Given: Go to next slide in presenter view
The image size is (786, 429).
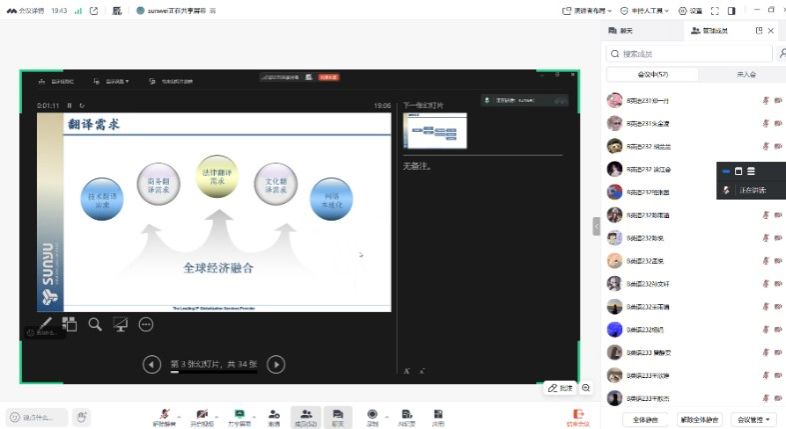Looking at the screenshot, I should click(x=277, y=365).
